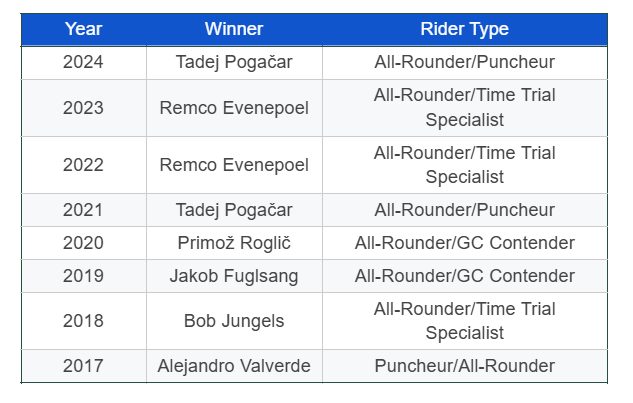The height and width of the screenshot is (403, 633).
Task: Select the 2019 year cell
Action: click(x=84, y=276)
